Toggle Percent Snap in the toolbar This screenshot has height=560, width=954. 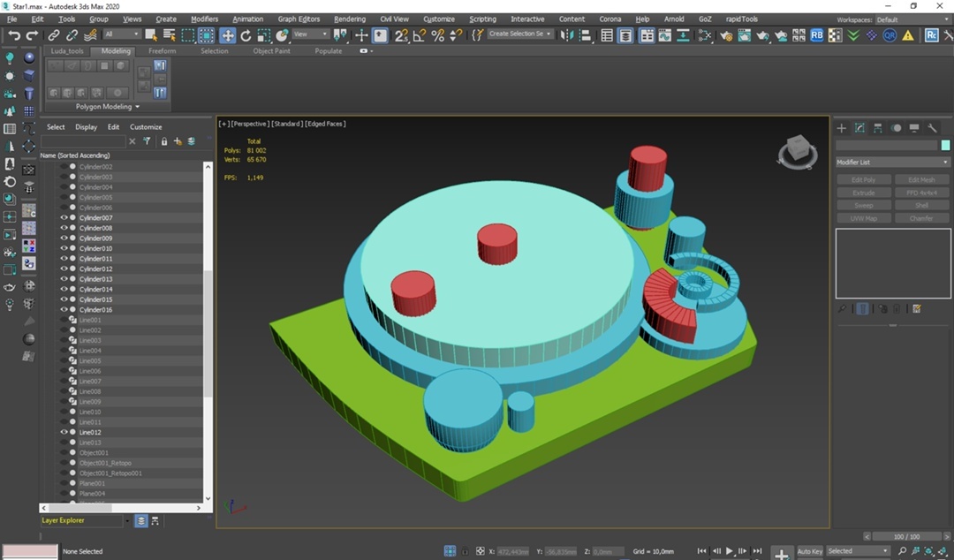point(437,35)
